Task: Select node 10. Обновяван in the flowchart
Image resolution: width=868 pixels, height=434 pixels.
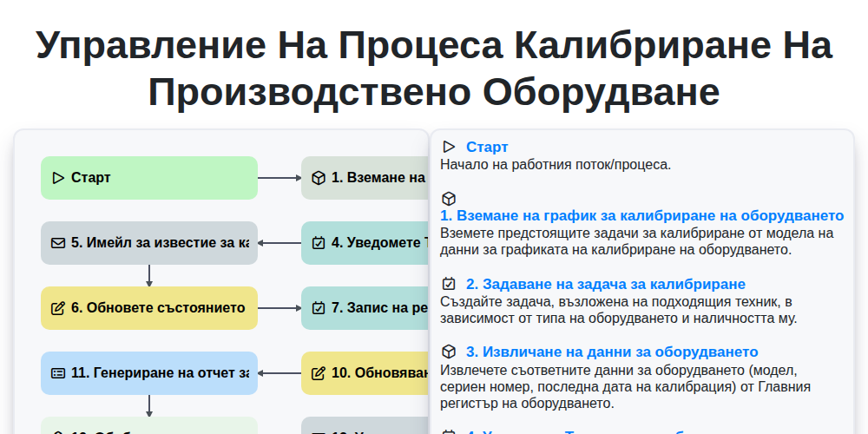Action: (365, 373)
